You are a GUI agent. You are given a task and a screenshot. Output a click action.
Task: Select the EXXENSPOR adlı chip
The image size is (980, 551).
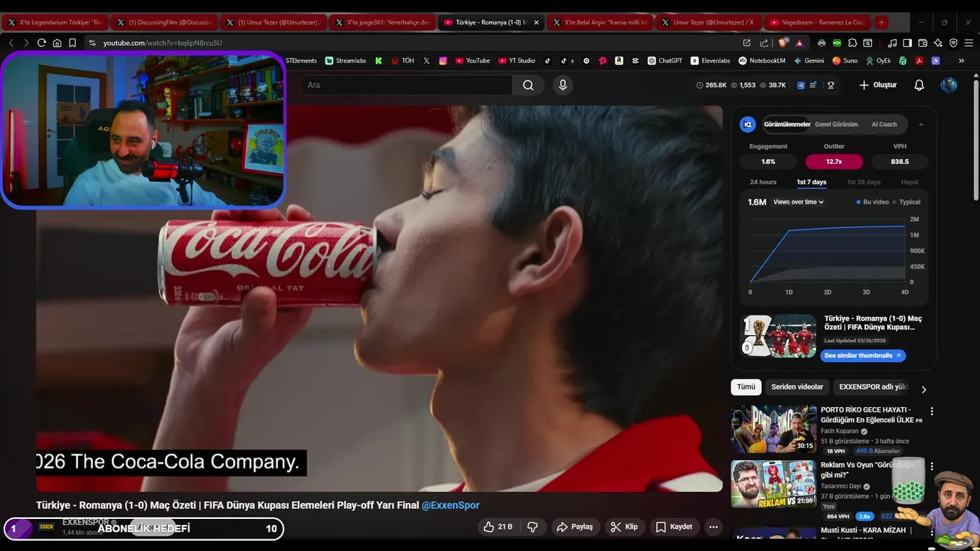pyautogui.click(x=873, y=387)
